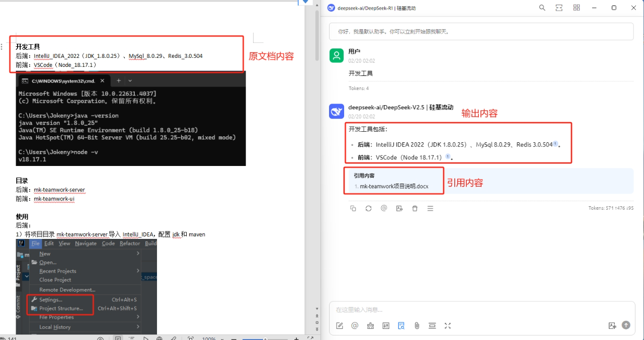This screenshot has height=340, width=644.
Task: Click the DeepSeek-V2.5 assistant avatar
Action: point(337,111)
